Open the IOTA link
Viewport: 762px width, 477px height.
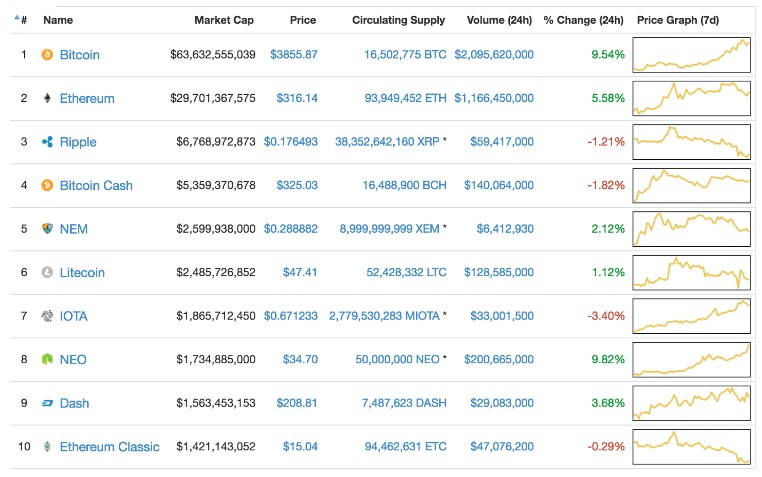[x=73, y=316]
